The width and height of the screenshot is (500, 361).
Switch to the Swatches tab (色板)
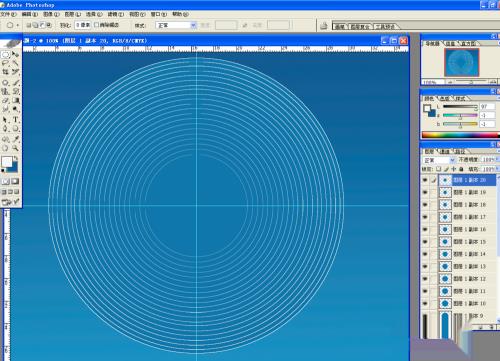tap(444, 99)
